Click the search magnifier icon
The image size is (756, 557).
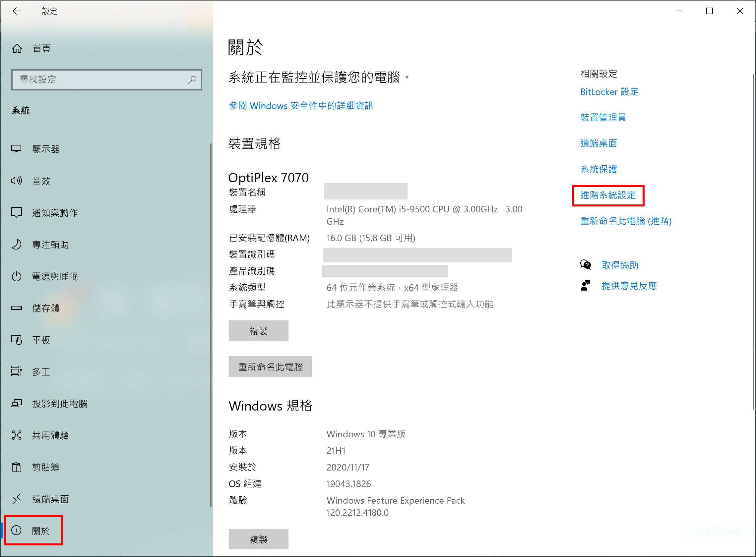tap(192, 80)
